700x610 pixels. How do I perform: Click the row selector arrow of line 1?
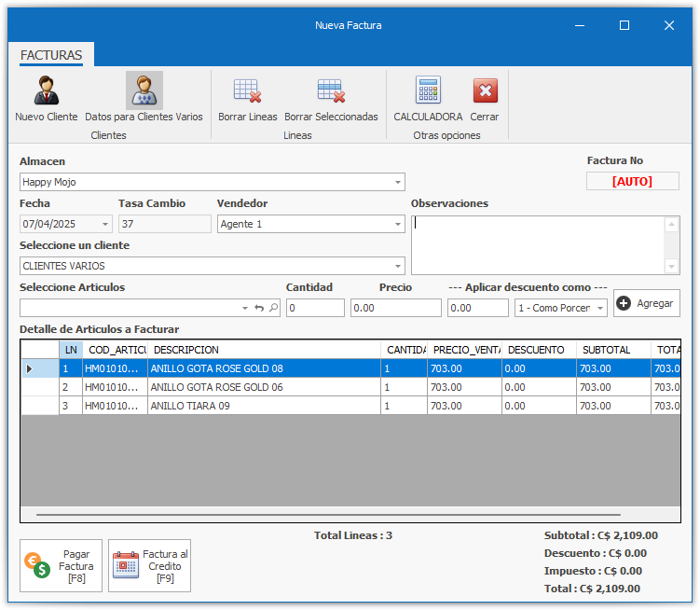tap(30, 368)
